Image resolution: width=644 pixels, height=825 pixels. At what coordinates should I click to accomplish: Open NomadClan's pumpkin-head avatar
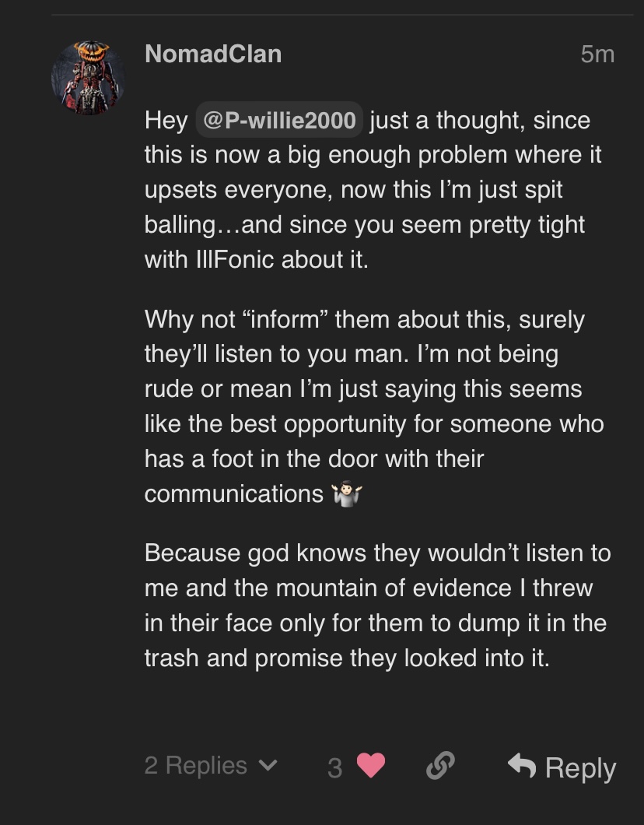[x=88, y=78]
